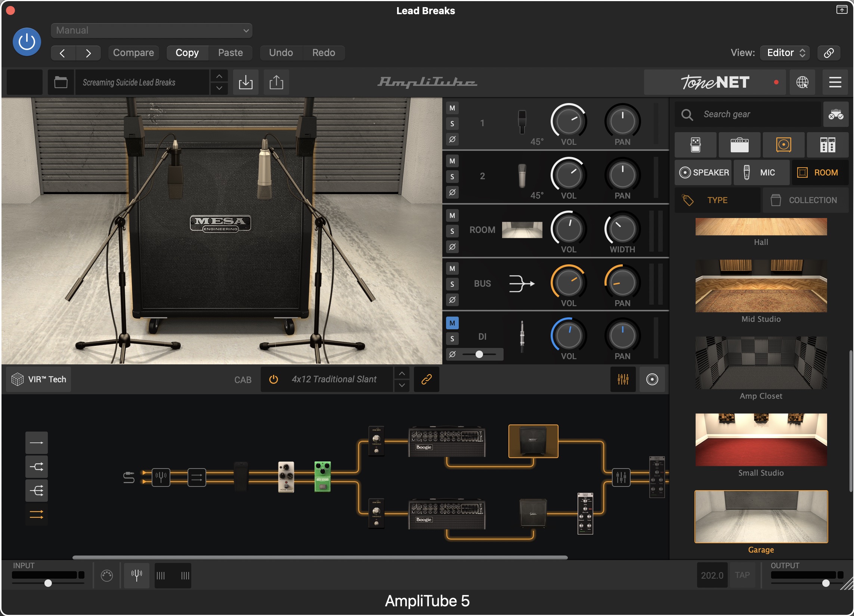
Task: Invert phase on mic channel 1
Action: [452, 139]
